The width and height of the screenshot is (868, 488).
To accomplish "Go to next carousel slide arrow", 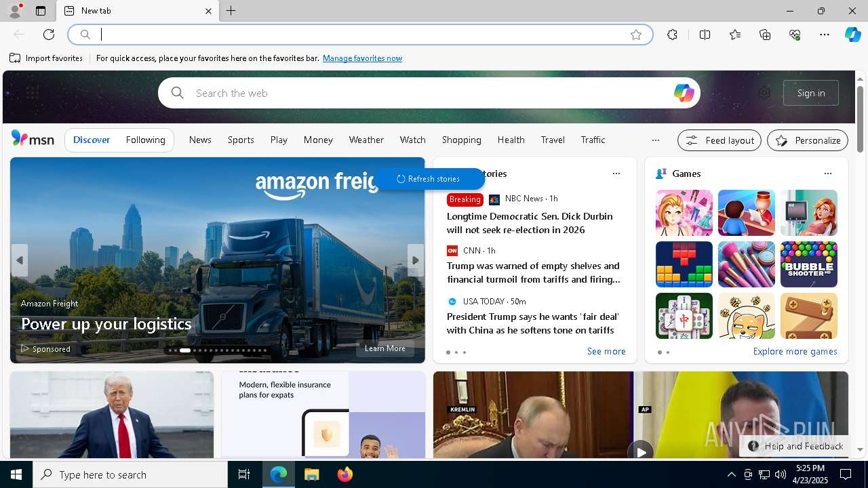I will [416, 260].
